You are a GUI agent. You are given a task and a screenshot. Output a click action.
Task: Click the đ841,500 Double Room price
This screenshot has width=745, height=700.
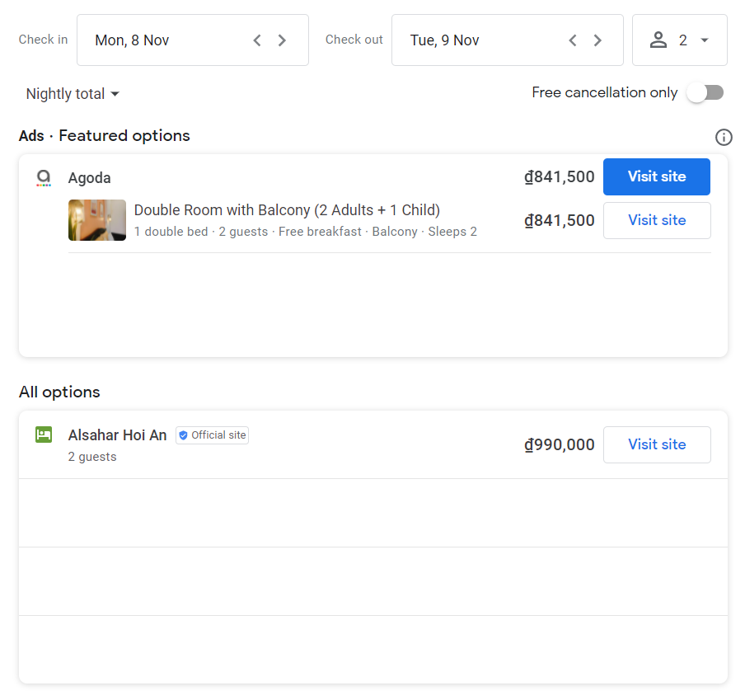coord(559,220)
